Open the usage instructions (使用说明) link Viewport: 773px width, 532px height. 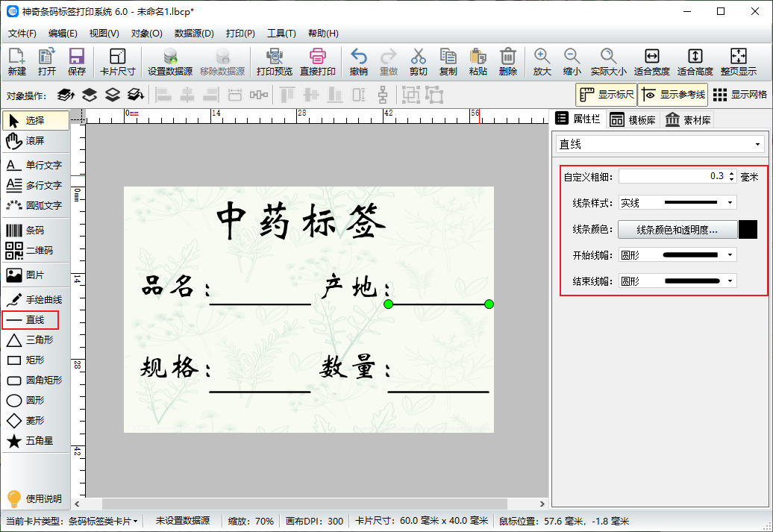[36, 498]
